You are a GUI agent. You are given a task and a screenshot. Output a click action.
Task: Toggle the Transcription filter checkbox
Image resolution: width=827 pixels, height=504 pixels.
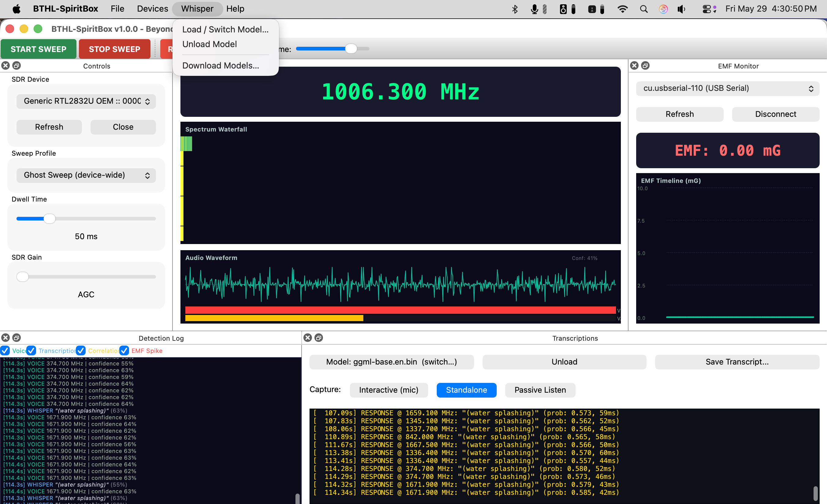click(31, 350)
